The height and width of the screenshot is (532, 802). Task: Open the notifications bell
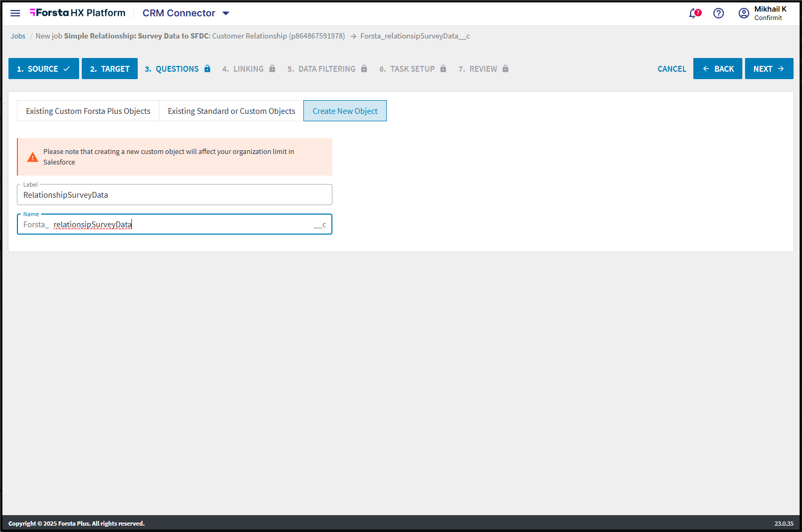coord(694,13)
